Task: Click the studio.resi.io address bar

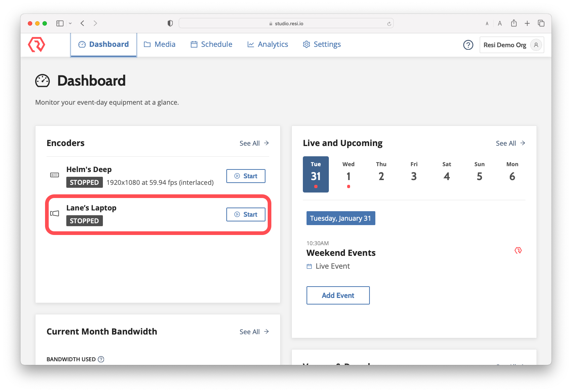Action: tap(286, 23)
